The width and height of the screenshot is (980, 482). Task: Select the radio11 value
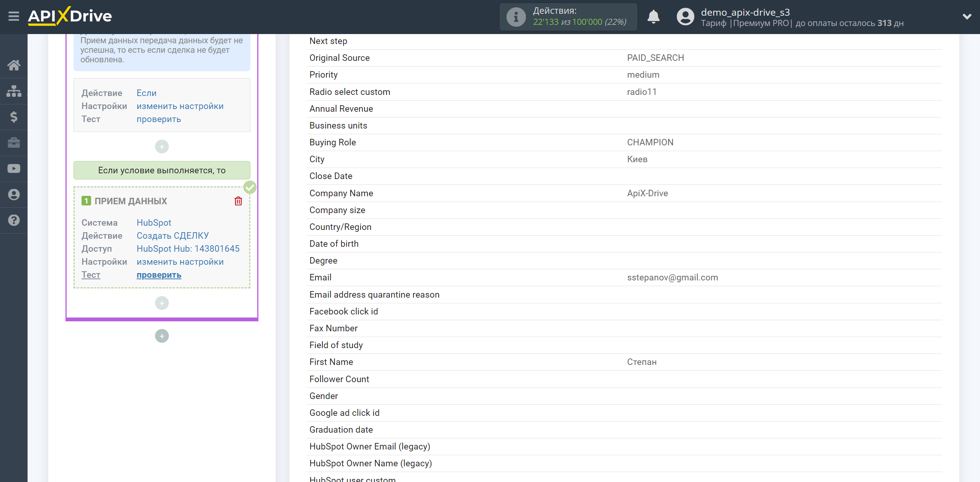tap(642, 92)
